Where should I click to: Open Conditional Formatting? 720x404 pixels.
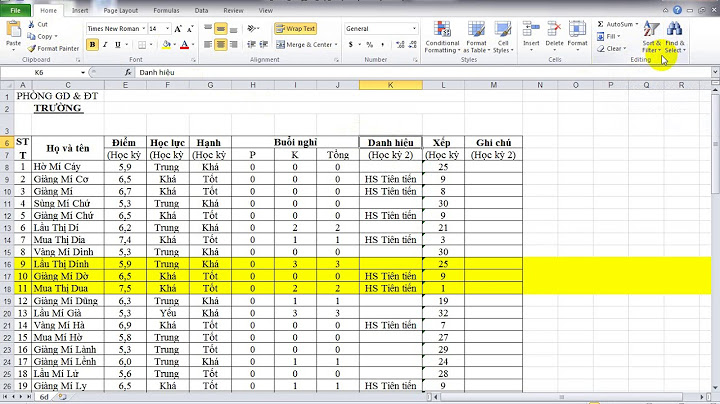click(x=442, y=37)
